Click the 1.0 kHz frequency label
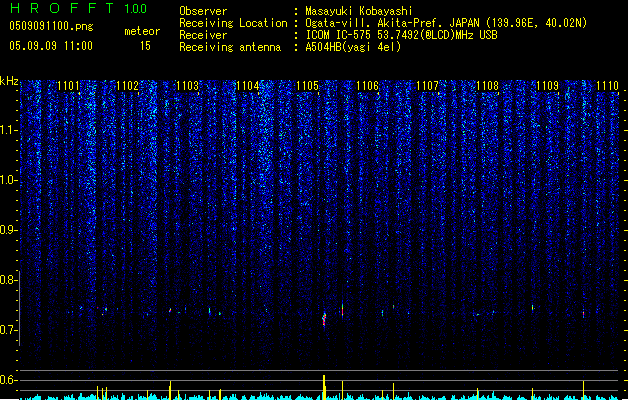Screen dimensions: 629x400 click(x=8, y=180)
